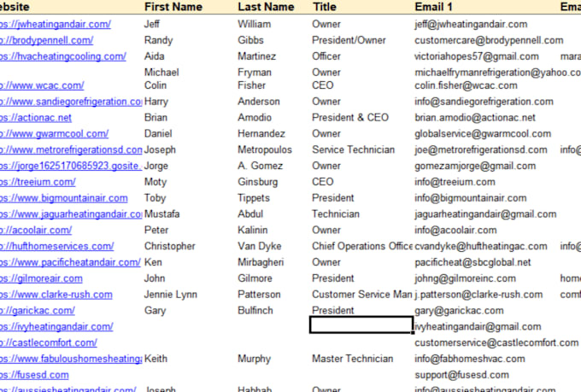Viewport: 581px width, 392px height.
Task: Open the www.clarke-rush.com link
Action: click(56, 295)
